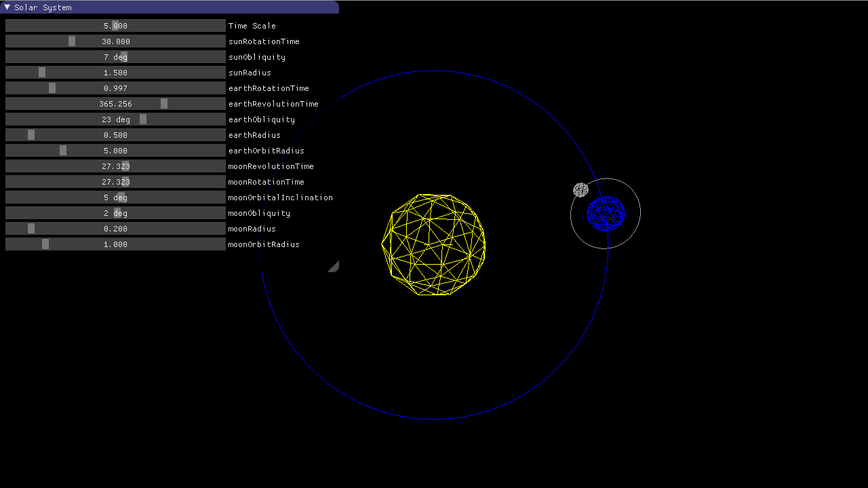
Task: Select the sunRadius slider grab
Action: pyautogui.click(x=42, y=73)
